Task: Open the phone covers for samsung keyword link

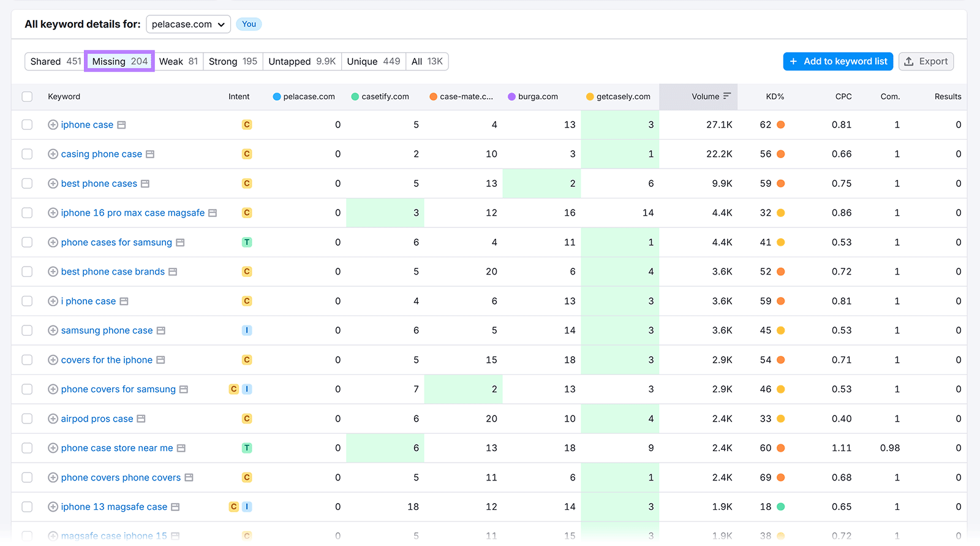Action: [x=118, y=390]
